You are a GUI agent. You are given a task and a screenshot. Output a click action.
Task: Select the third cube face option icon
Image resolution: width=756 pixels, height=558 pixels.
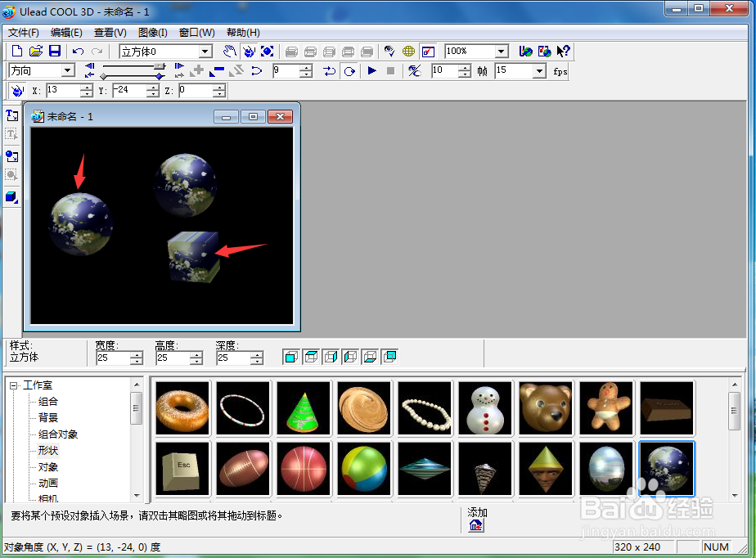coord(331,357)
